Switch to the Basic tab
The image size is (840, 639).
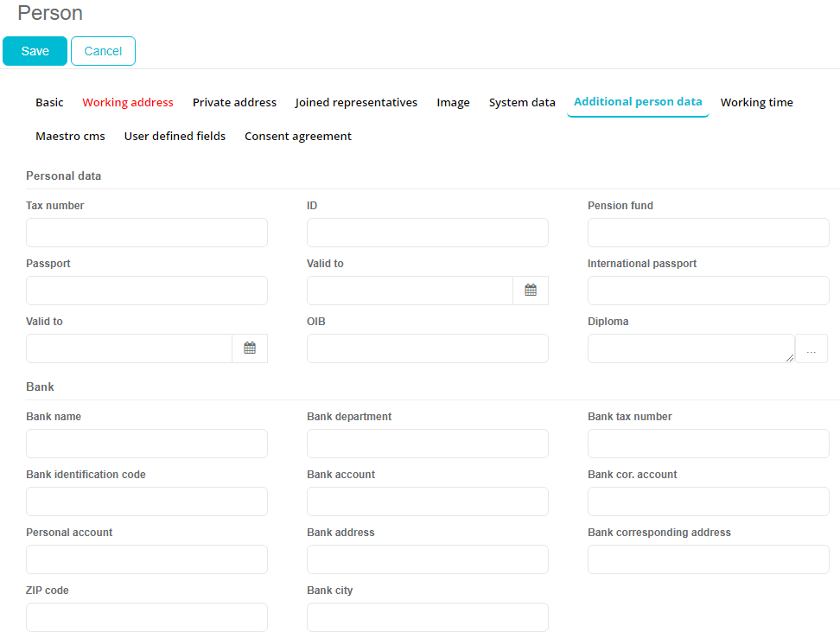click(49, 102)
